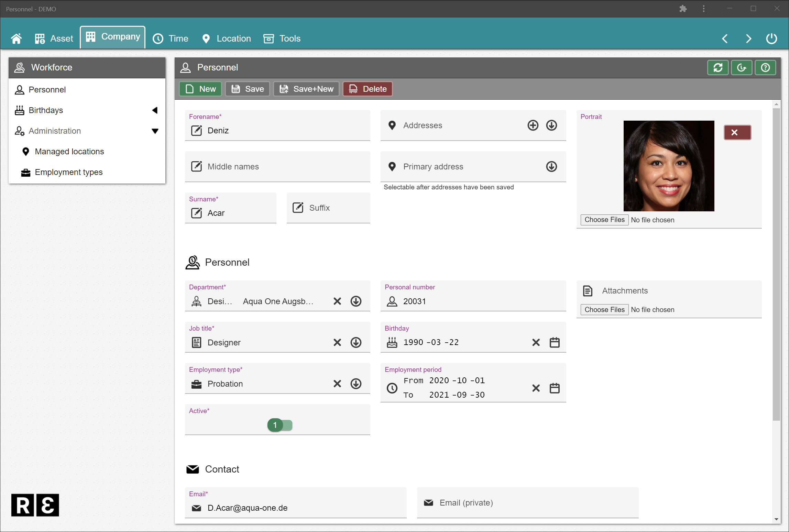The height and width of the screenshot is (532, 789).
Task: Click the Home icon in the navigation bar
Action: click(17, 38)
